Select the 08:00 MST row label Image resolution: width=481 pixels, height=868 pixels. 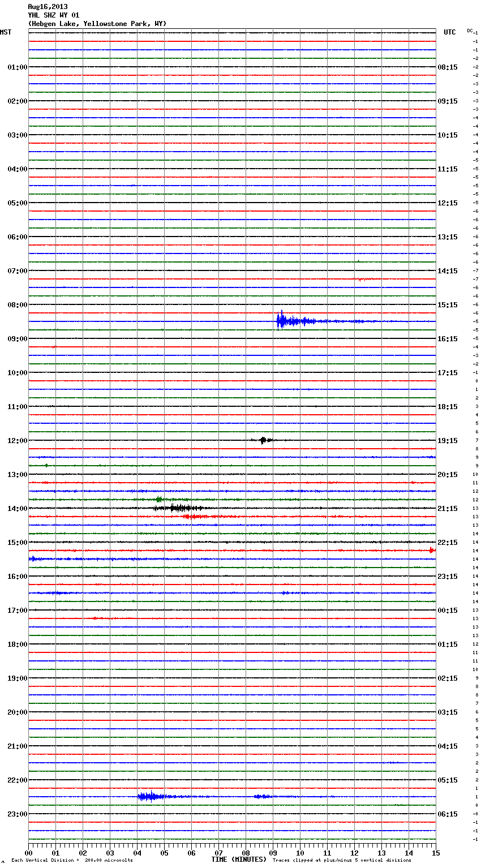[x=17, y=305]
